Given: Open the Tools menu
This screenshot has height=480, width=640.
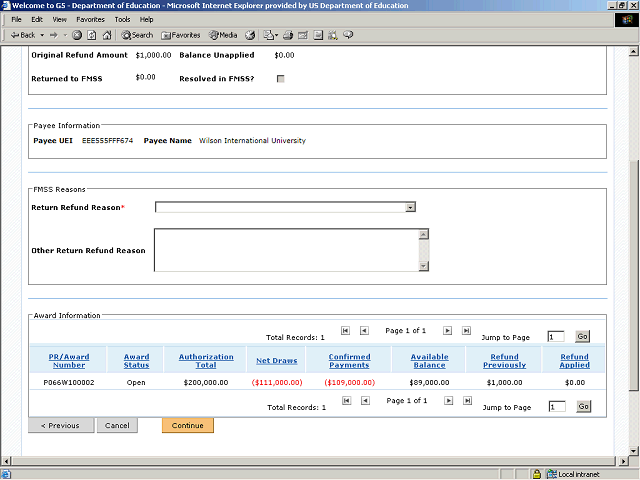Looking at the screenshot, I should tap(122, 19).
